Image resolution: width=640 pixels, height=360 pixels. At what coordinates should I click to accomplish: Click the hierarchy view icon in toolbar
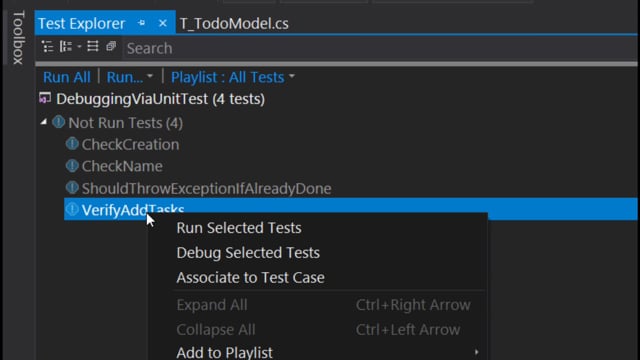(x=47, y=47)
